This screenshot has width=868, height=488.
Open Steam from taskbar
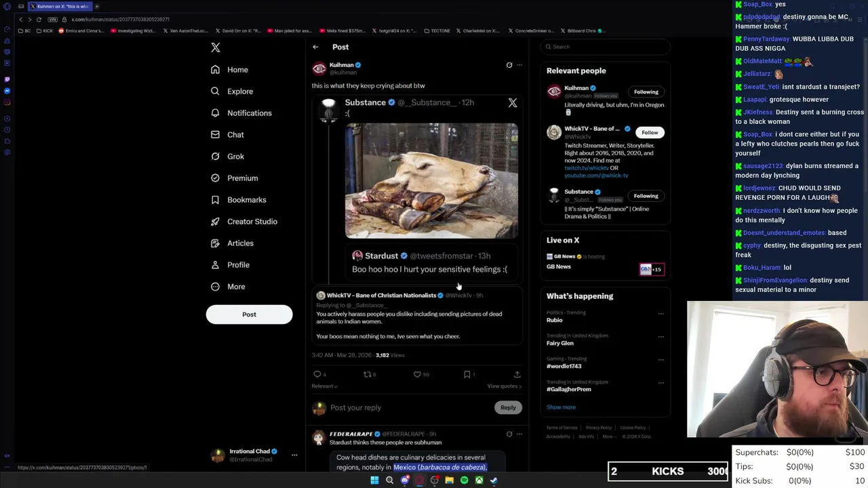tap(494, 481)
